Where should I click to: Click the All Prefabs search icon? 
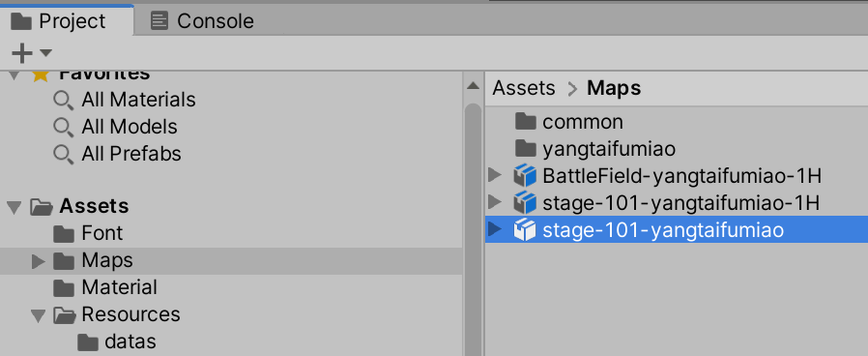63,154
